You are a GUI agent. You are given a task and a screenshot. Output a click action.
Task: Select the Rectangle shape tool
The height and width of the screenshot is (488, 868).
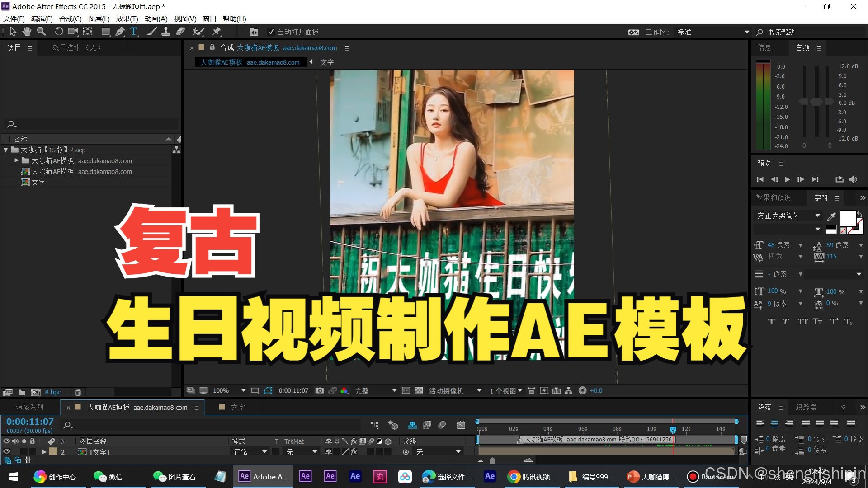tap(105, 32)
